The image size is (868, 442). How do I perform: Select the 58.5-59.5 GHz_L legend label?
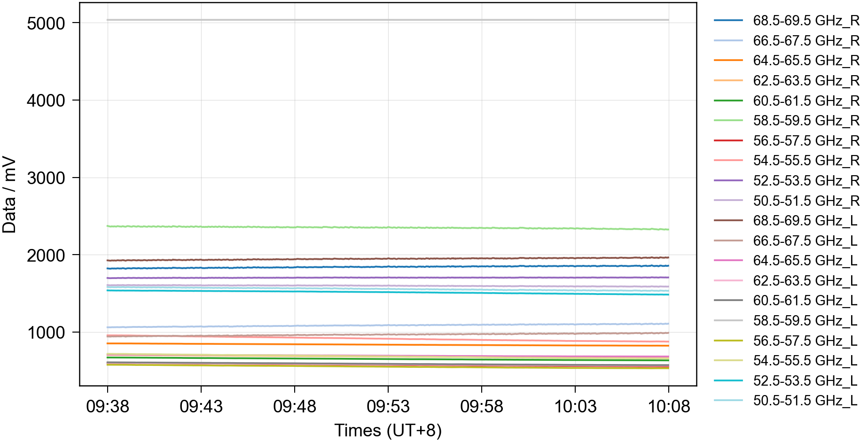[805, 320]
